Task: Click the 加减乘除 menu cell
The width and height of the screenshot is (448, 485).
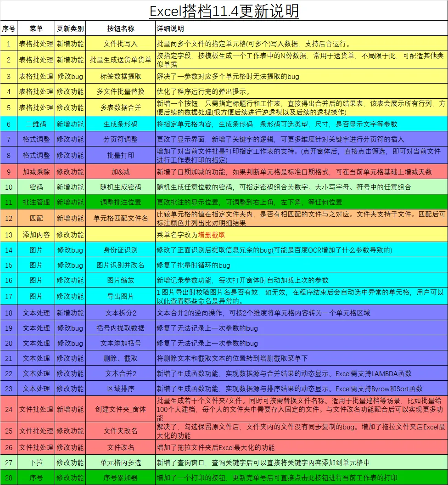Action: point(36,172)
